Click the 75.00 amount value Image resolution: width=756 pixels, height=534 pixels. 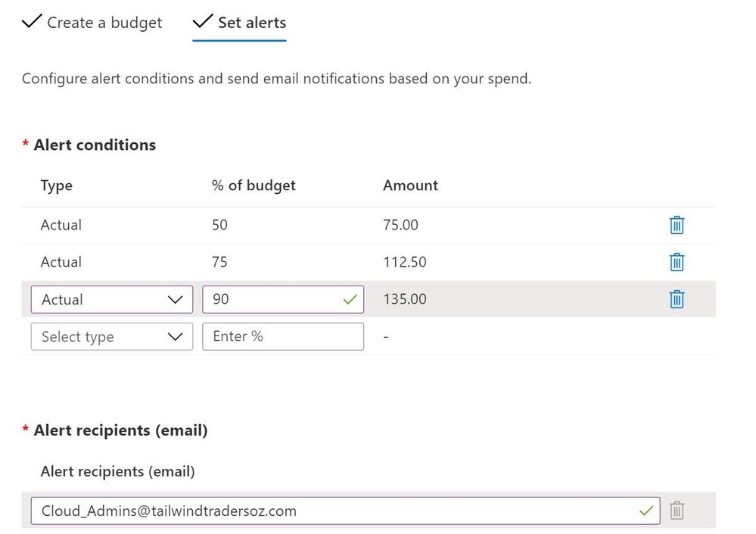pyautogui.click(x=400, y=225)
